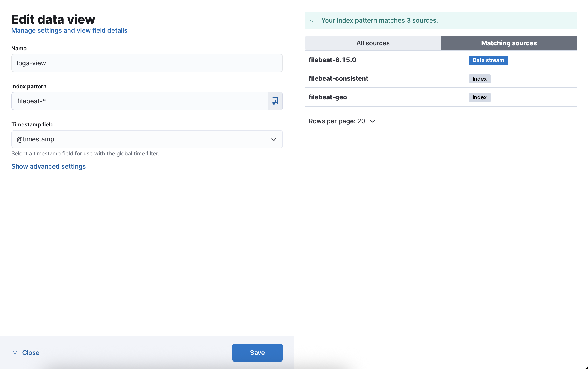Click the Index pattern input filebeat-*
588x369 pixels.
[x=139, y=101]
